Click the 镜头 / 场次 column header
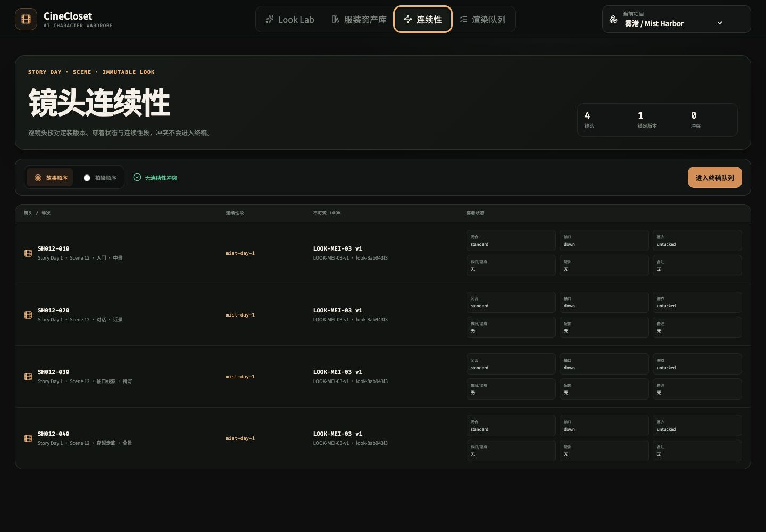The width and height of the screenshot is (766, 532). [x=37, y=213]
